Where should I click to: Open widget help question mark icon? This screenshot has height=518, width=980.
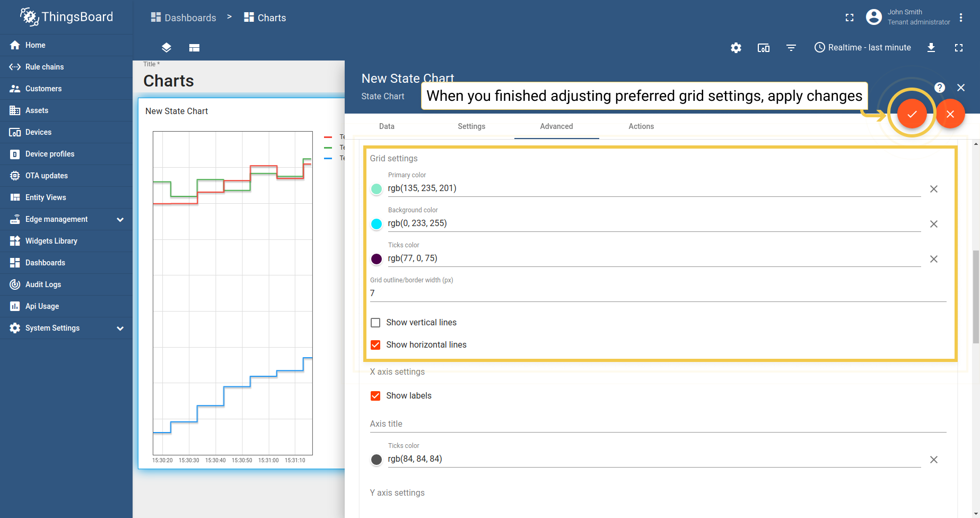coord(939,88)
